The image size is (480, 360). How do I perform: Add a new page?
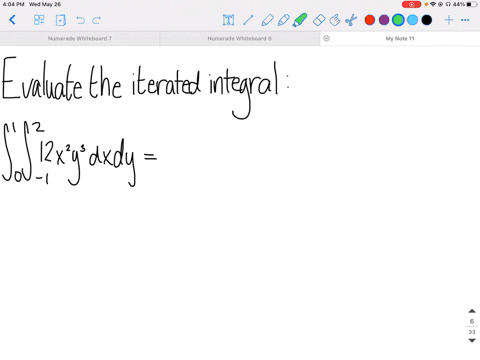(60, 20)
